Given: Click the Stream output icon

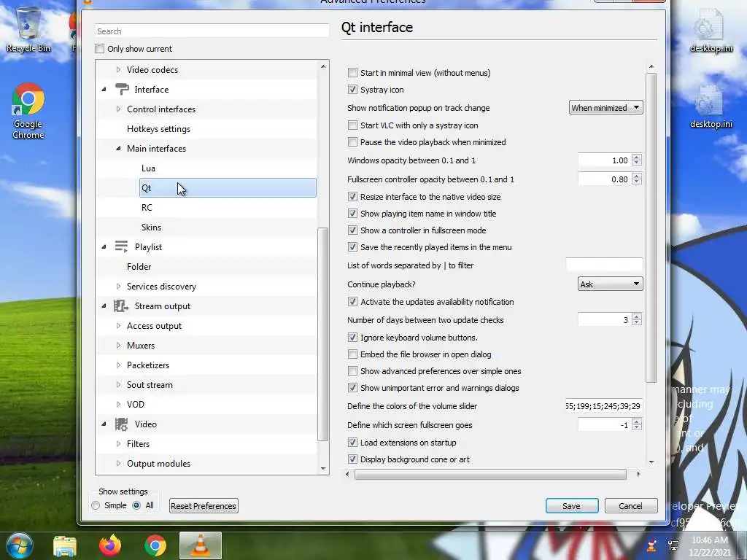Looking at the screenshot, I should point(121,306).
